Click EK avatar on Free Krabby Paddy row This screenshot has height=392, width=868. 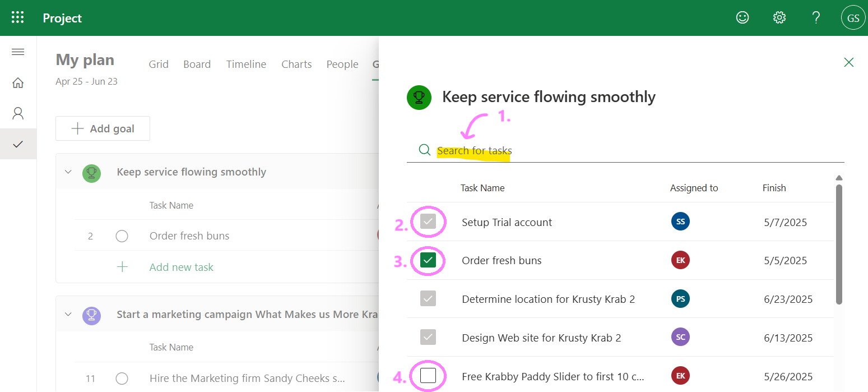click(x=680, y=376)
